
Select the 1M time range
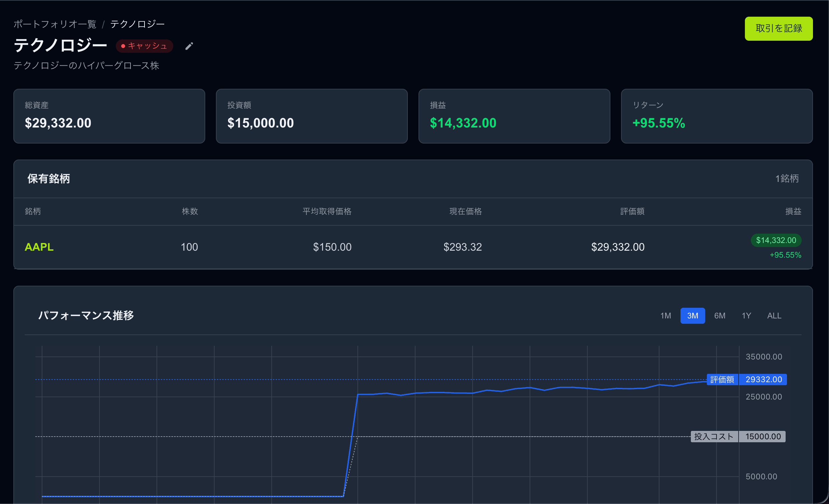click(665, 316)
